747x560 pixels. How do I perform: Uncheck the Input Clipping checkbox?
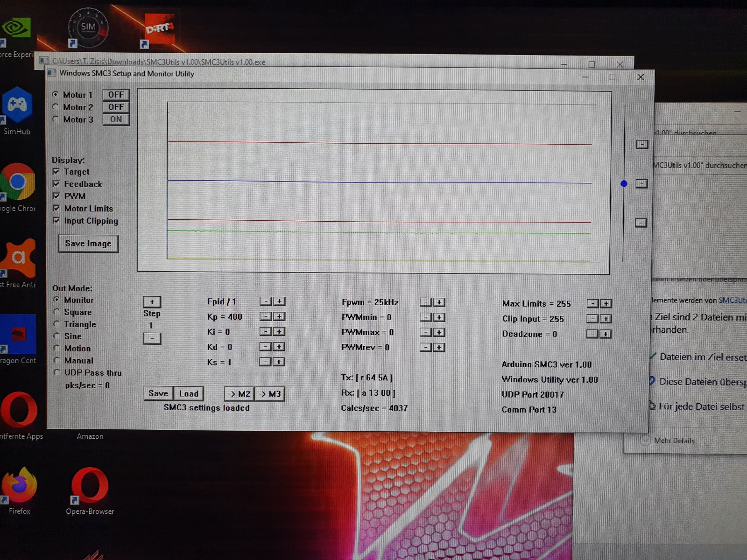(56, 220)
